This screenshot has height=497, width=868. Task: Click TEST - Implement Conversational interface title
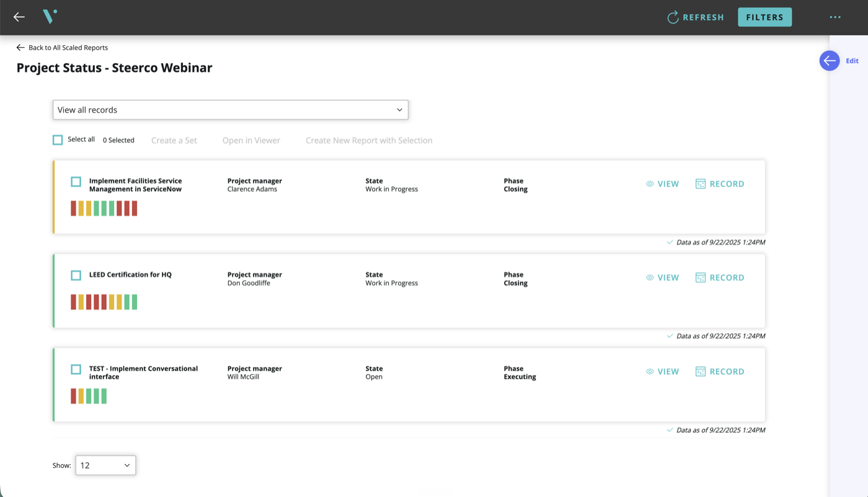click(x=143, y=372)
